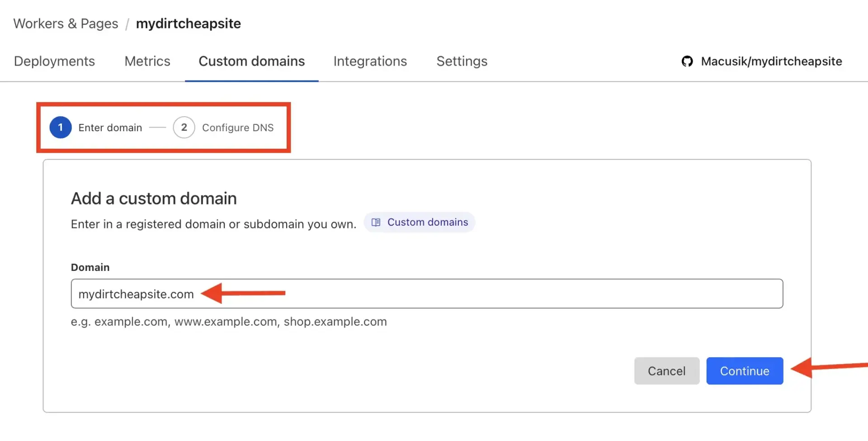
Task: Click the Enter domain step label
Action: 110,128
